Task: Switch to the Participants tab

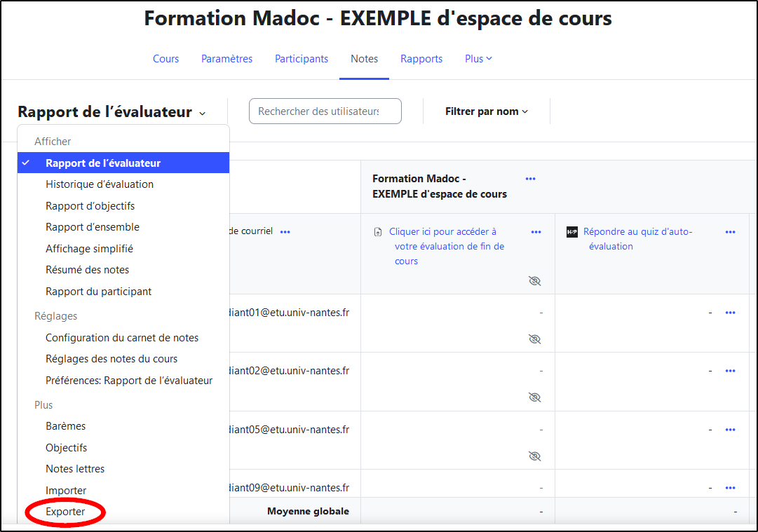Action: click(302, 59)
